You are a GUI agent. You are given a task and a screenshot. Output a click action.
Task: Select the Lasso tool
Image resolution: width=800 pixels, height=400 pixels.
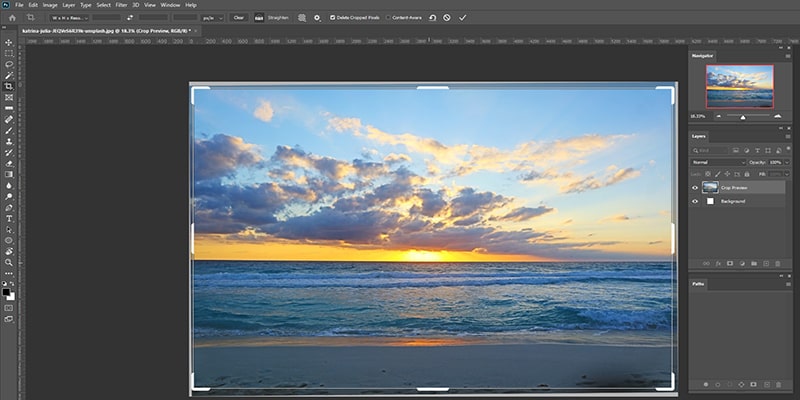point(9,64)
